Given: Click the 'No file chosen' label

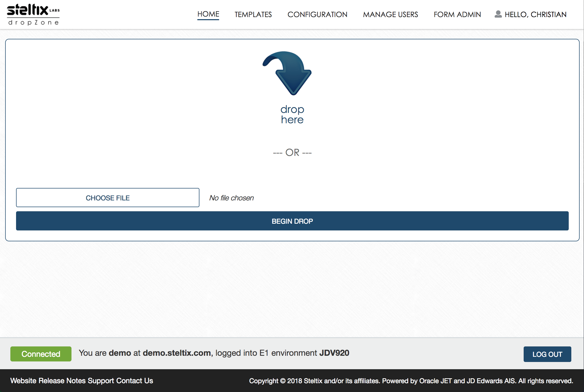Looking at the screenshot, I should click(x=231, y=198).
